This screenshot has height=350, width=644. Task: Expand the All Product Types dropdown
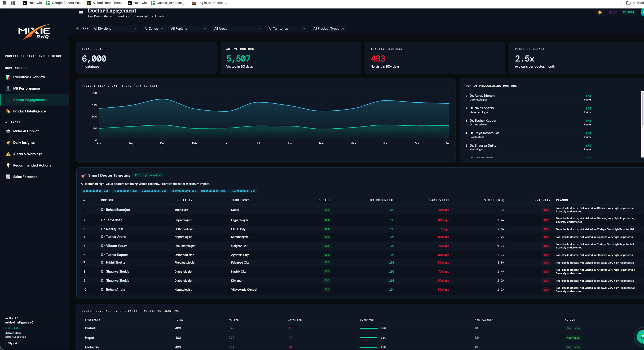click(x=329, y=28)
